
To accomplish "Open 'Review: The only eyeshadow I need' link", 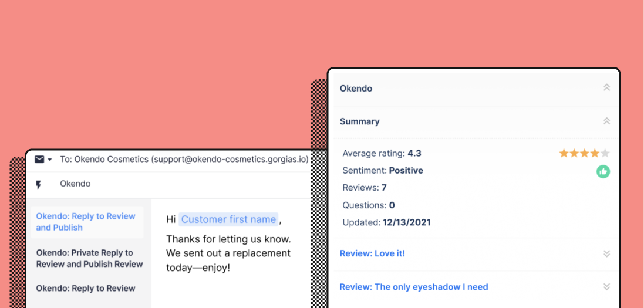I will (x=414, y=287).
